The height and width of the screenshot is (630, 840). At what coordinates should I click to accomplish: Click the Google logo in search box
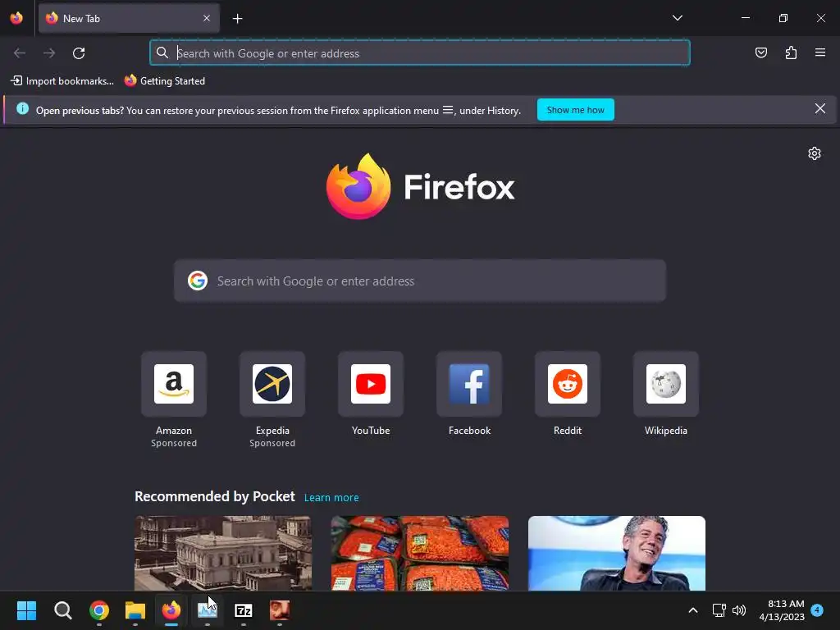pyautogui.click(x=198, y=281)
